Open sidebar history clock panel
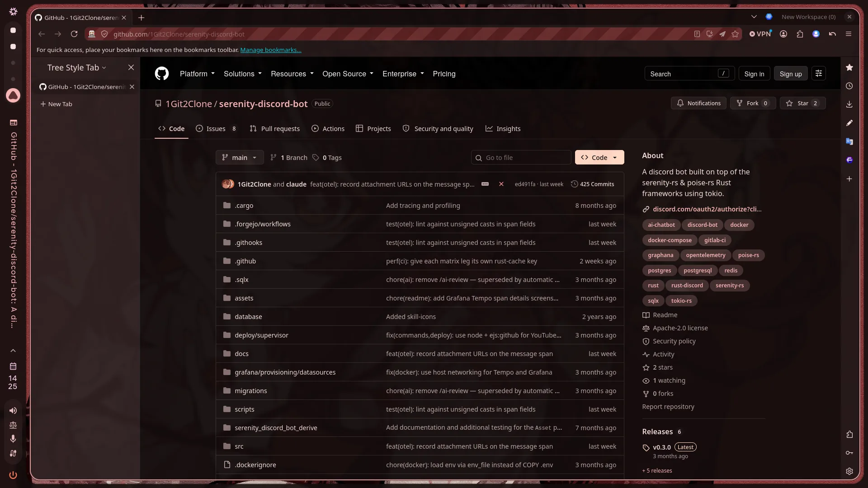 click(x=849, y=86)
